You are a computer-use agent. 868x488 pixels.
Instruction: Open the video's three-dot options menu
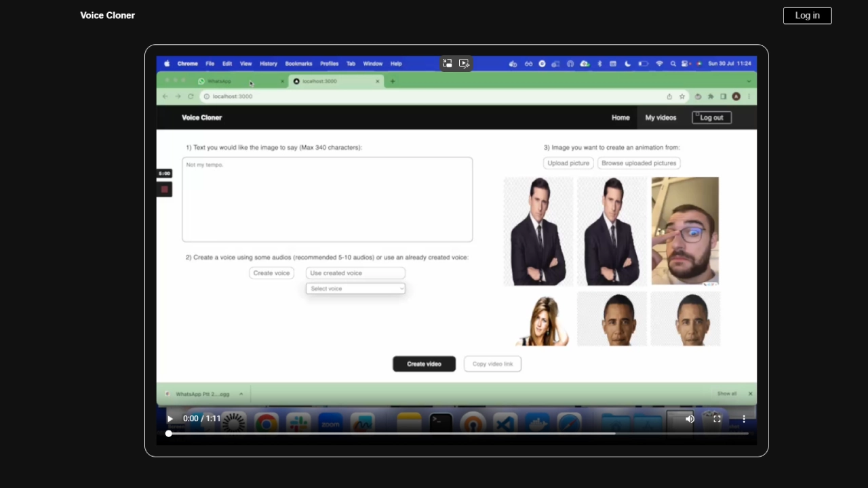coord(744,419)
